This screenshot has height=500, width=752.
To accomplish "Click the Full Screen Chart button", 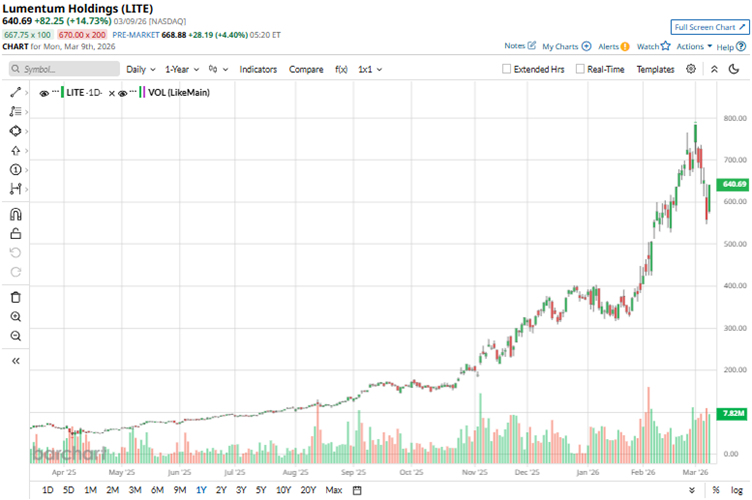I will pos(709,27).
